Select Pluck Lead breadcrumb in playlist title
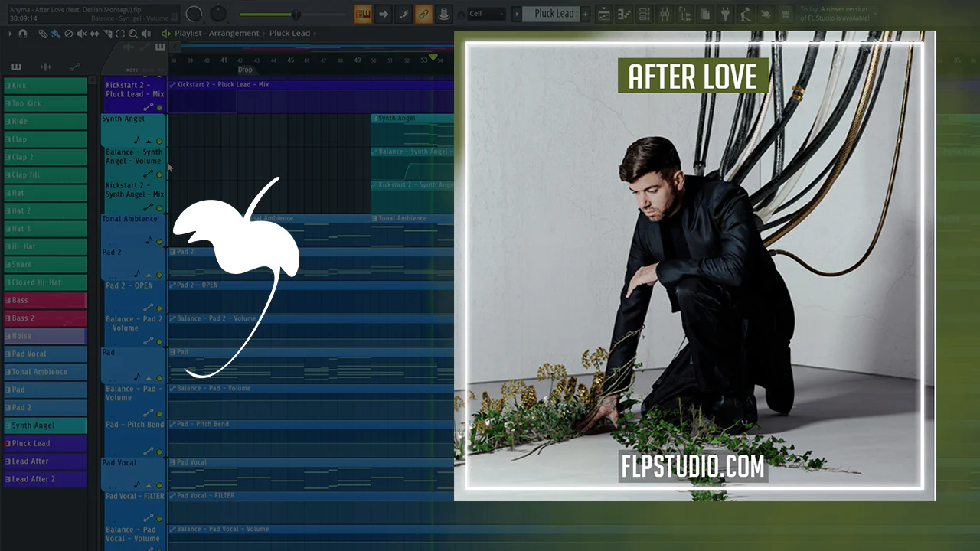 (289, 34)
